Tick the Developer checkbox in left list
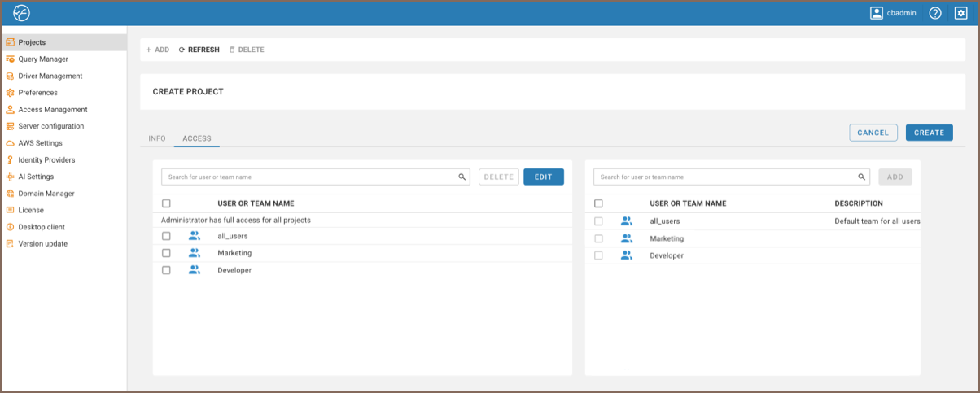Image resolution: width=980 pixels, height=393 pixels. tap(166, 270)
